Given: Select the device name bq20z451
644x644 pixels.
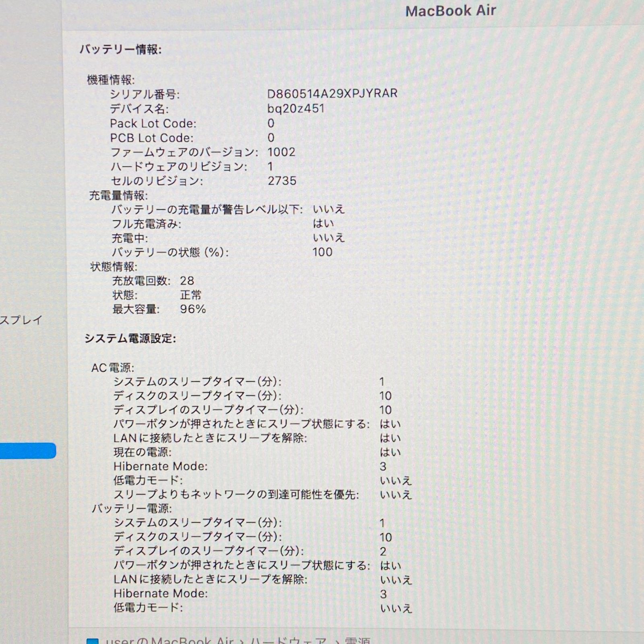Looking at the screenshot, I should coord(296,108).
